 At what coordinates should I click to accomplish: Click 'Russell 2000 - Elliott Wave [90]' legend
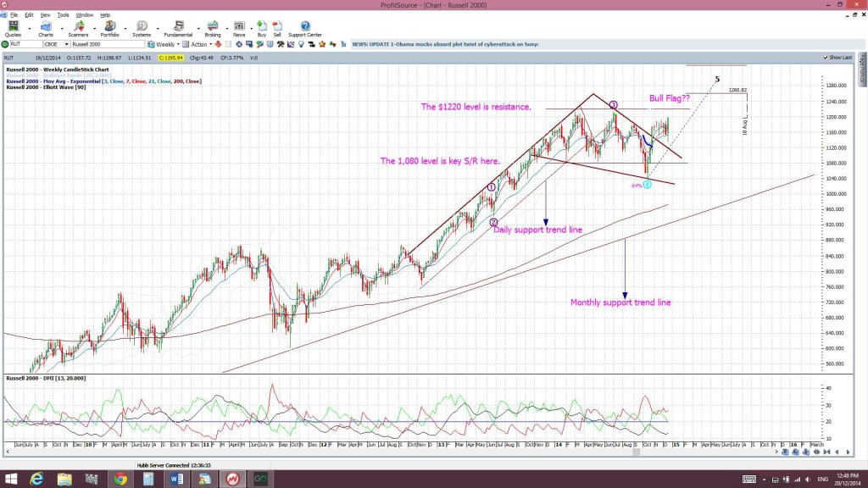(x=46, y=87)
